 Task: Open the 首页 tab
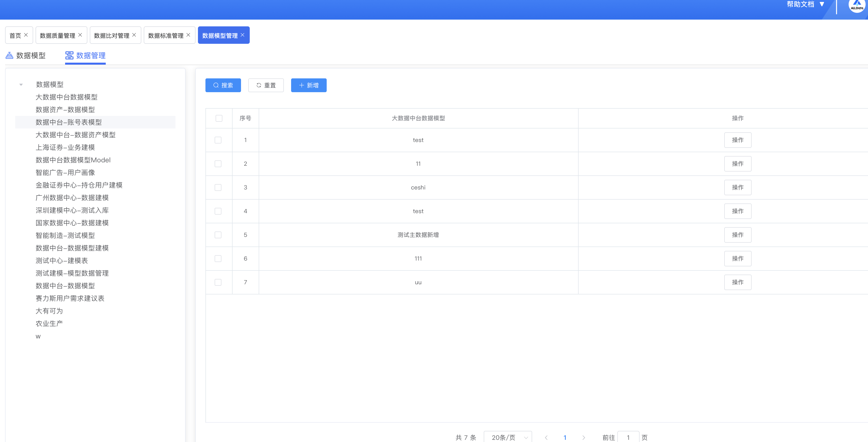coord(15,35)
